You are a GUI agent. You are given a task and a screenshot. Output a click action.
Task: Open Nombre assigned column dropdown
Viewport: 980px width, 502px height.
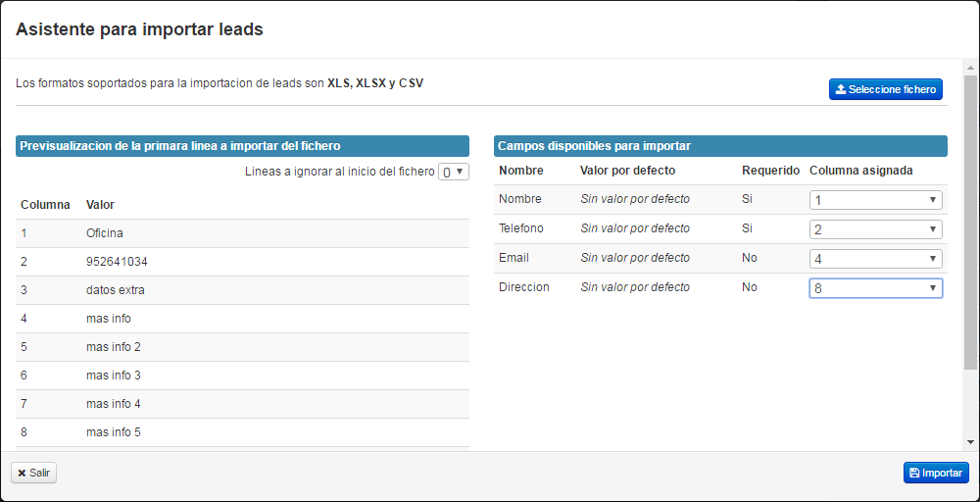[x=875, y=200]
